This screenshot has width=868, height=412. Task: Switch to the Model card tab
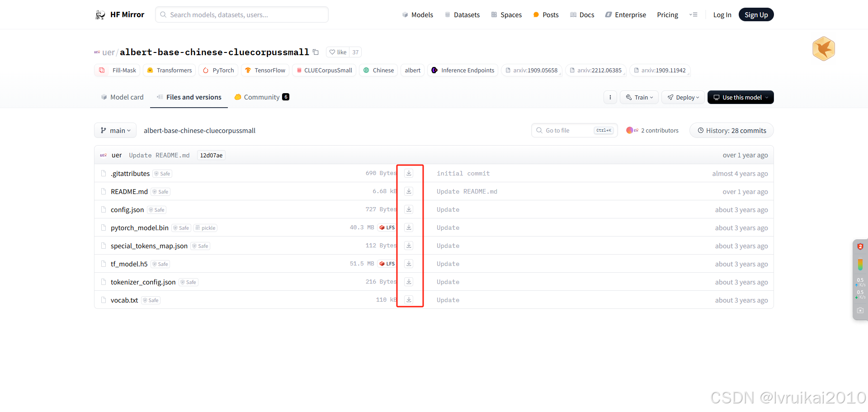tap(122, 97)
